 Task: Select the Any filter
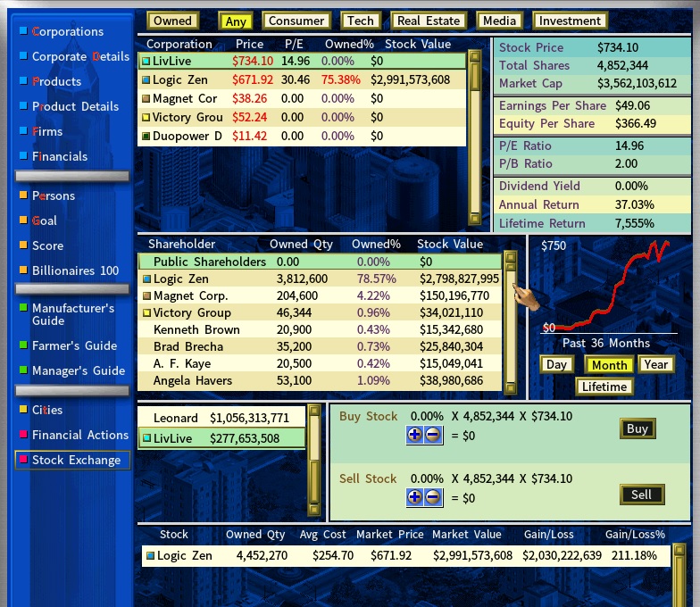point(236,21)
